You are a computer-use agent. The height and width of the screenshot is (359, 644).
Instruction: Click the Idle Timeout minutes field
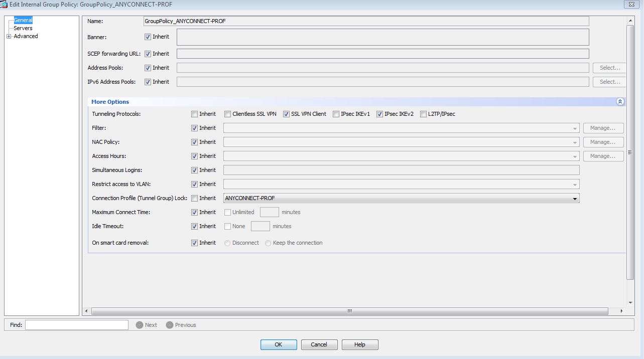tap(261, 226)
